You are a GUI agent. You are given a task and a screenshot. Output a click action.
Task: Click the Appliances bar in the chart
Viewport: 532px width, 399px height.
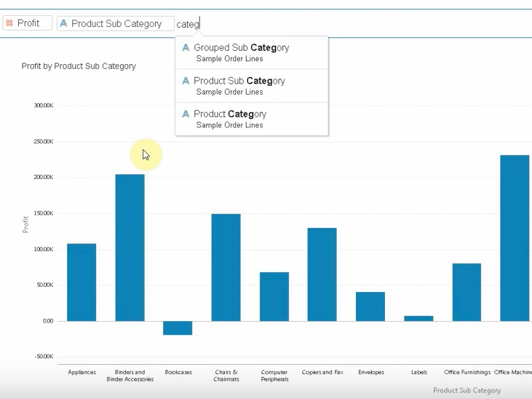click(82, 282)
